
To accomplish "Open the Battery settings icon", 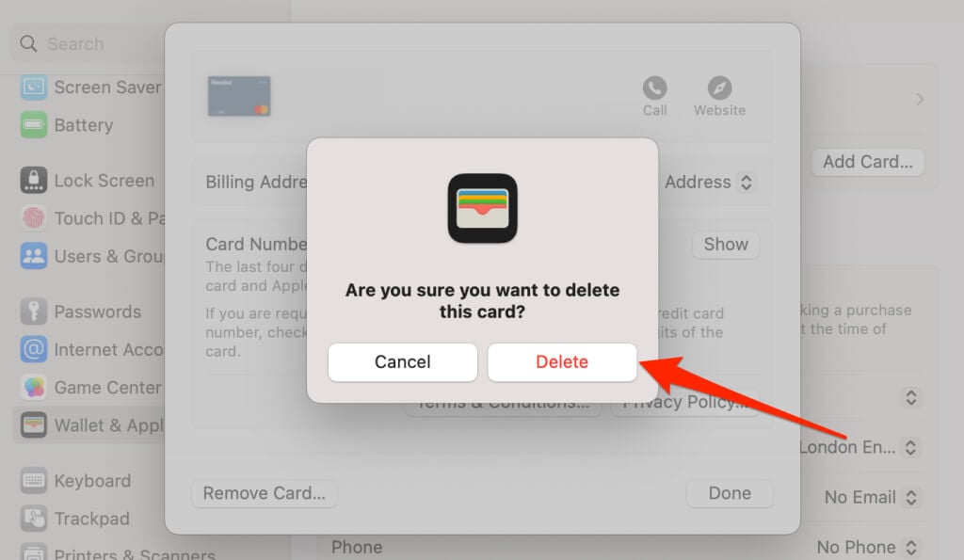I will coord(33,125).
